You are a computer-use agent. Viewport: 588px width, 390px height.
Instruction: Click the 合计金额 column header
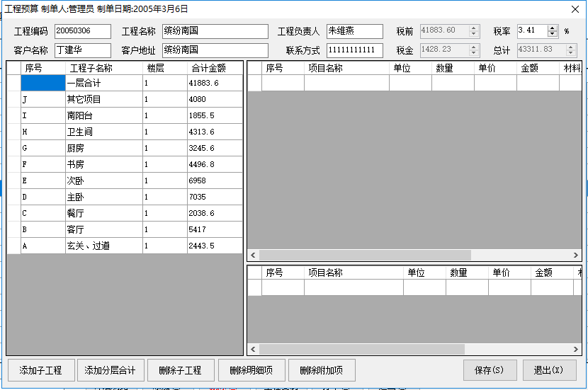[x=215, y=68]
